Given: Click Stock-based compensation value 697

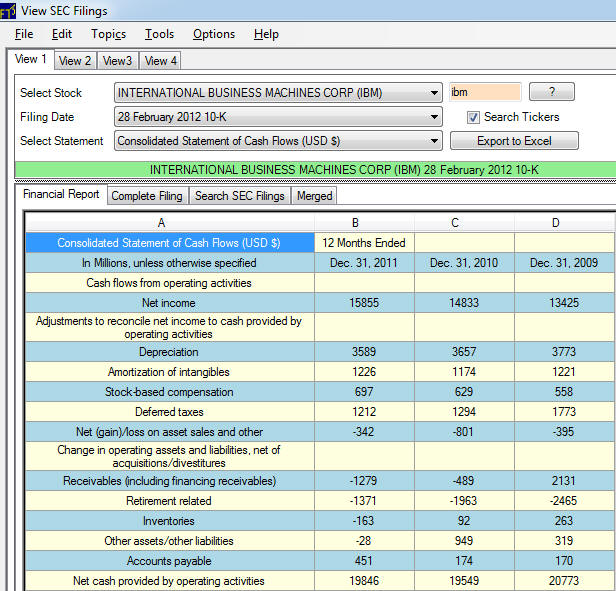Looking at the screenshot, I should tap(364, 392).
